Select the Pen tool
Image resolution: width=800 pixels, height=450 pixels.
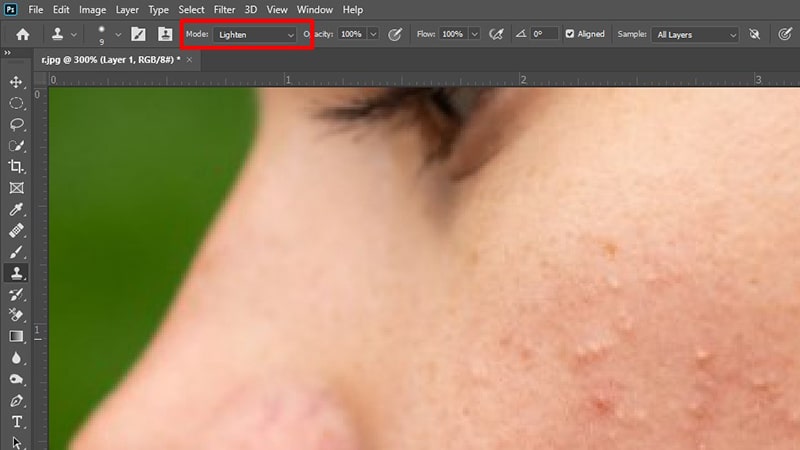point(16,401)
